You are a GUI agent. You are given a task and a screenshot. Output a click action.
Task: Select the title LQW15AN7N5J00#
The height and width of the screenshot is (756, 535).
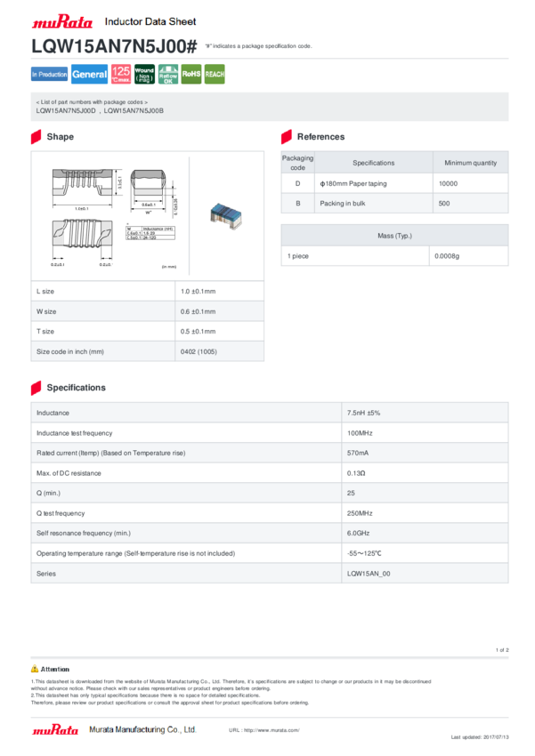[114, 47]
